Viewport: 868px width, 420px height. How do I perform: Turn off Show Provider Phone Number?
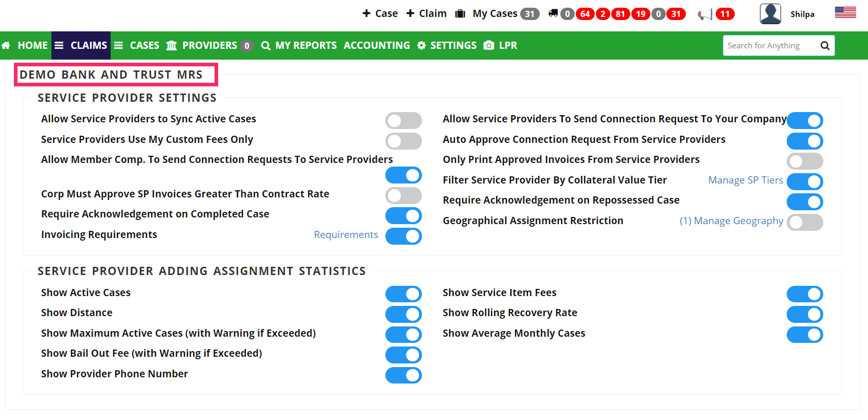coord(403,375)
